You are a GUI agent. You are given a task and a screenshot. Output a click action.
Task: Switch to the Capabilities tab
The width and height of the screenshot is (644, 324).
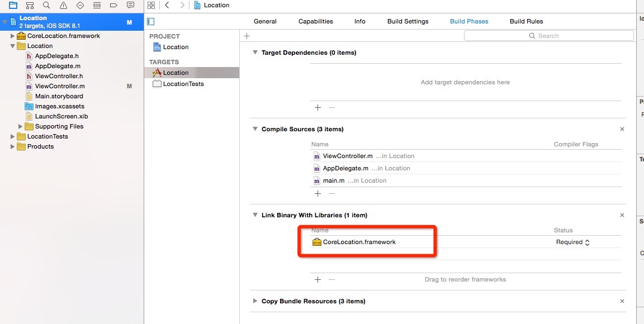click(x=315, y=21)
